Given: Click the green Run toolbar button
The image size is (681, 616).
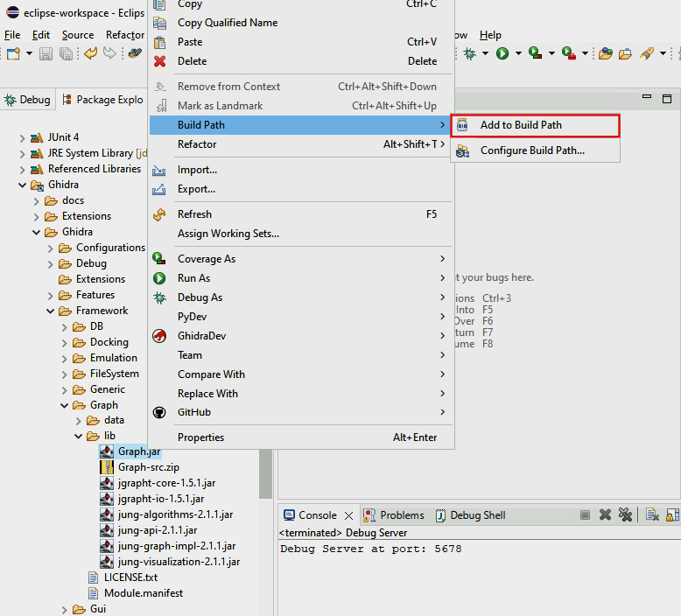Looking at the screenshot, I should pyautogui.click(x=502, y=53).
